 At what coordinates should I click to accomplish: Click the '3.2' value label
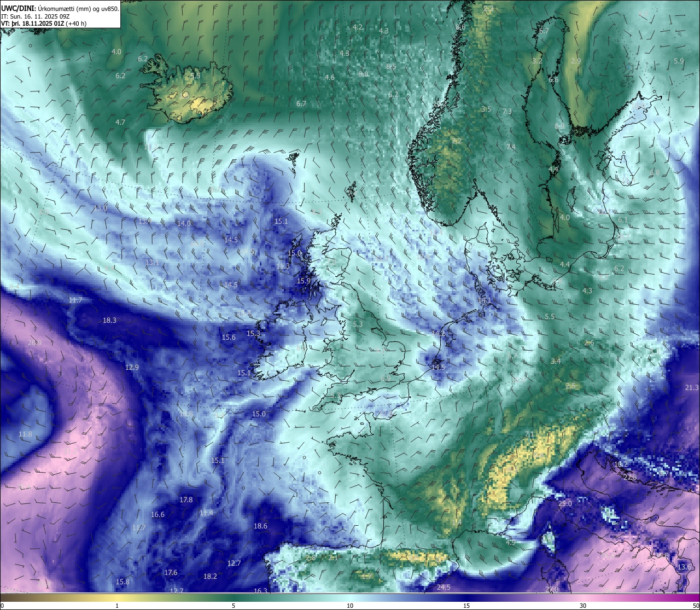coord(537,61)
